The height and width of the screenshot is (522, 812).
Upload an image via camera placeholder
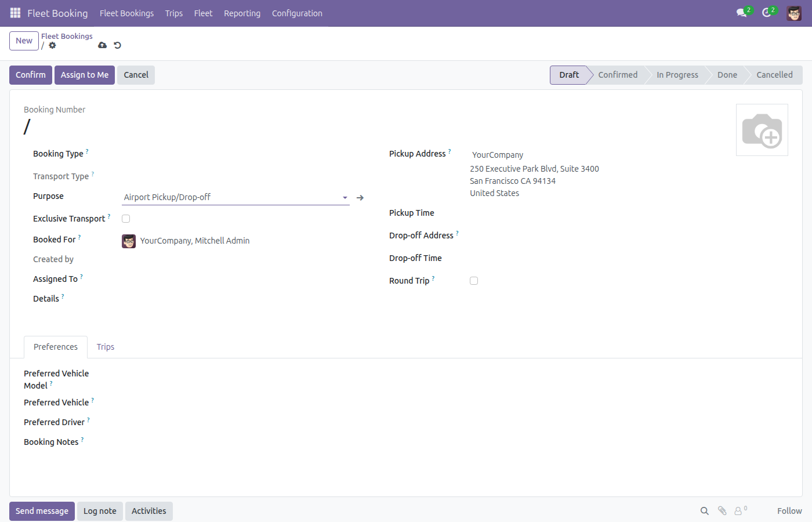pos(762,130)
